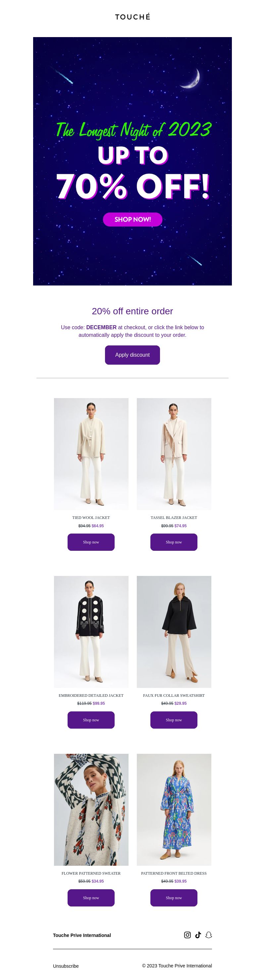Open the Instagram icon in footer
This screenshot has width=265, height=980.
coord(187,935)
